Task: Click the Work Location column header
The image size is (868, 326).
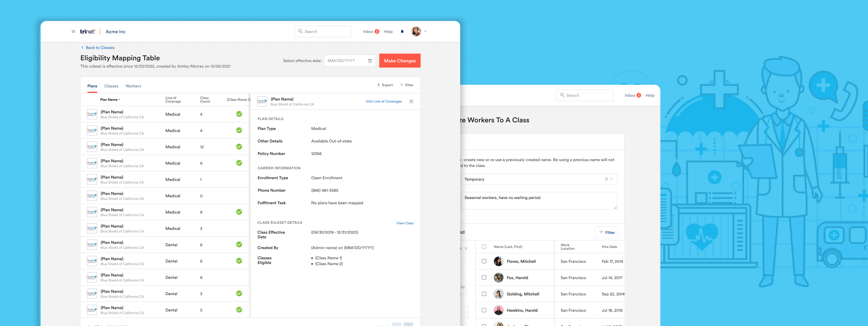Action: point(567,247)
